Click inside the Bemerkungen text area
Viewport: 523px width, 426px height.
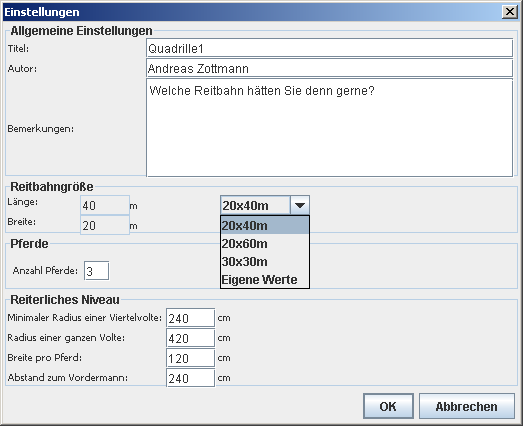(330, 128)
